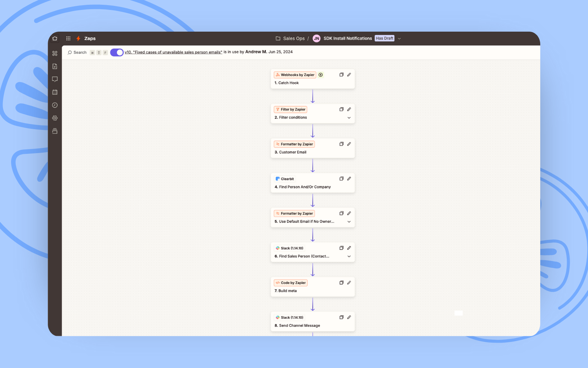588x368 pixels.
Task: Copy the Send Channel Message step
Action: coord(341,317)
